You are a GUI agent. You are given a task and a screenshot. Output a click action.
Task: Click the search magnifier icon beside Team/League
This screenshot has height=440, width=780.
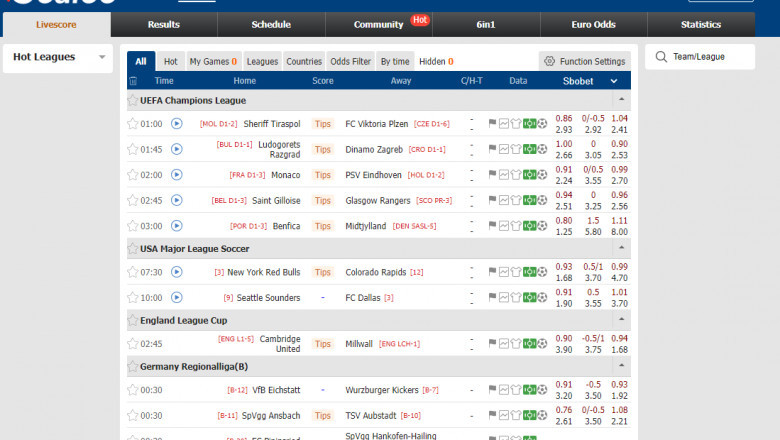(x=661, y=57)
